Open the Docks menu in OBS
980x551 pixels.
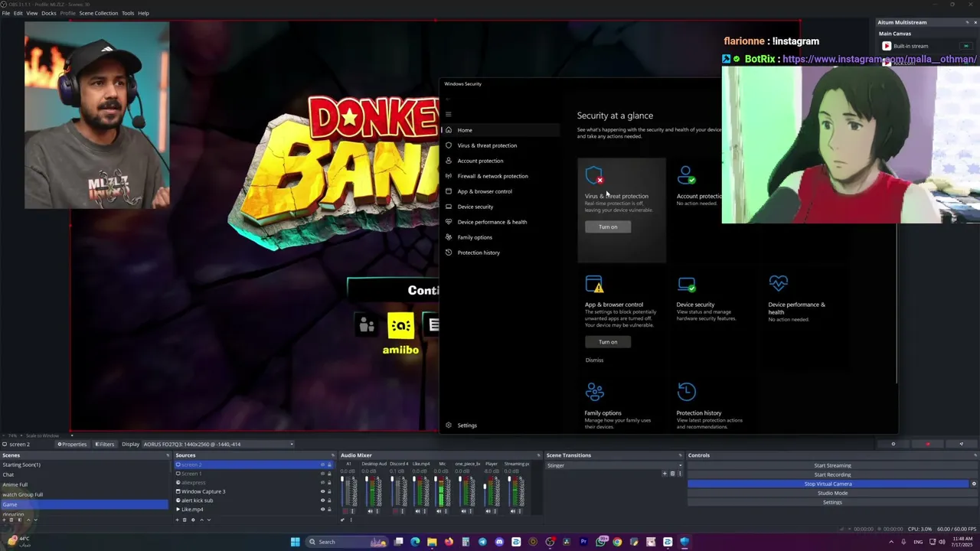pos(49,13)
